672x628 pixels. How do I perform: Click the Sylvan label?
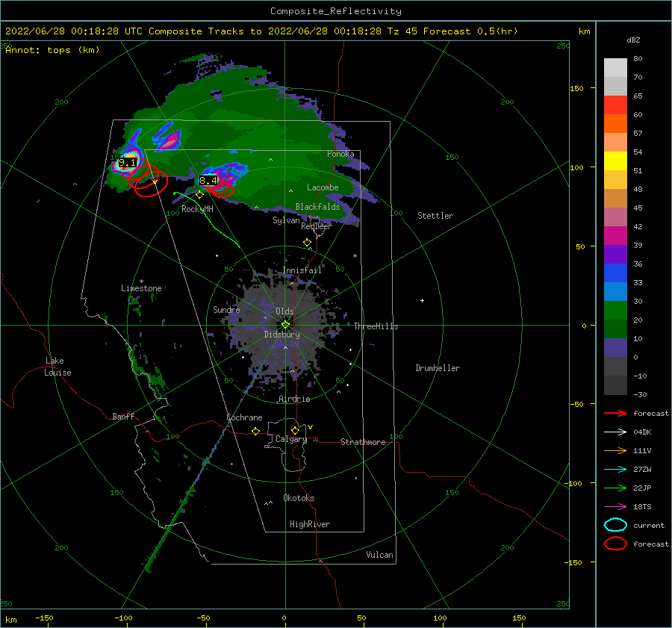click(x=286, y=220)
